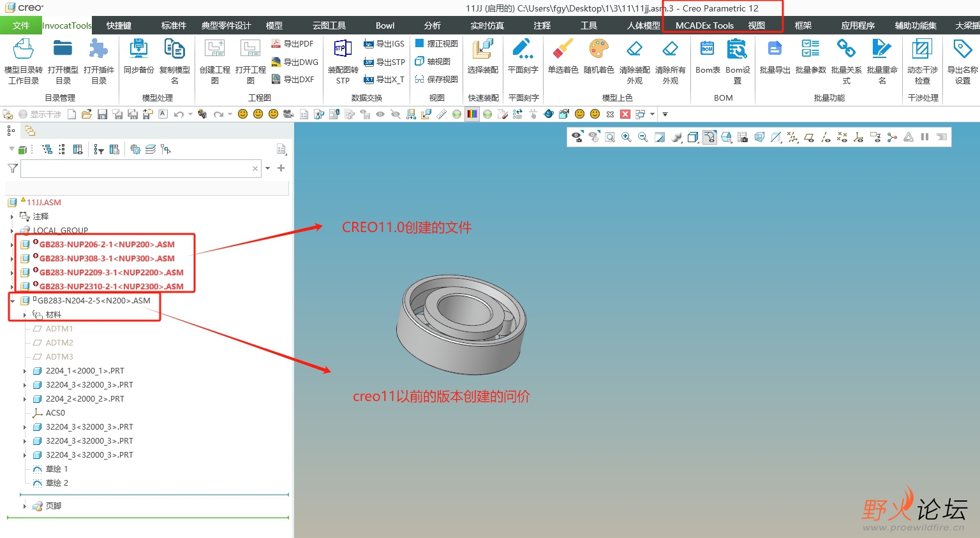Toggle plane display in graphics toolbar
The image size is (980, 538).
pyautogui.click(x=809, y=137)
